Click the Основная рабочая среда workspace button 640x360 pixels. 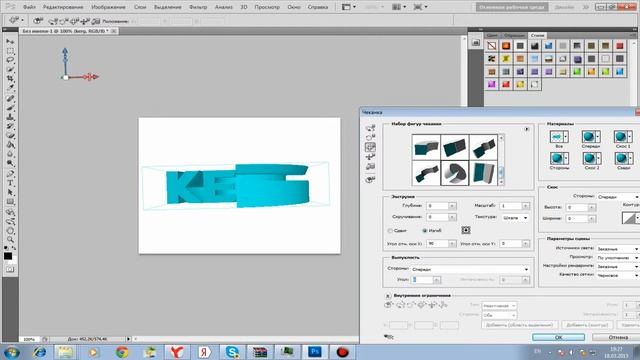(x=512, y=7)
